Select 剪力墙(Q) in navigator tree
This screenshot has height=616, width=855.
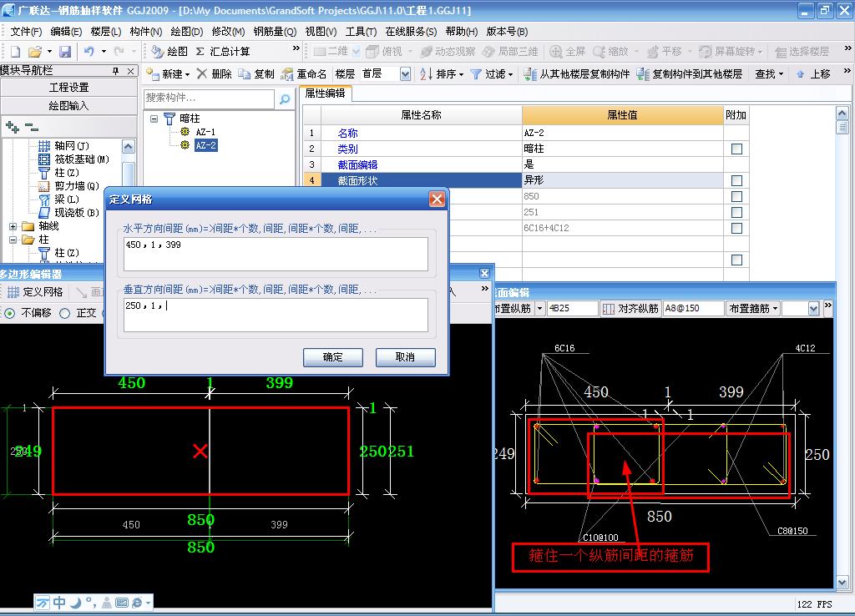[x=76, y=186]
